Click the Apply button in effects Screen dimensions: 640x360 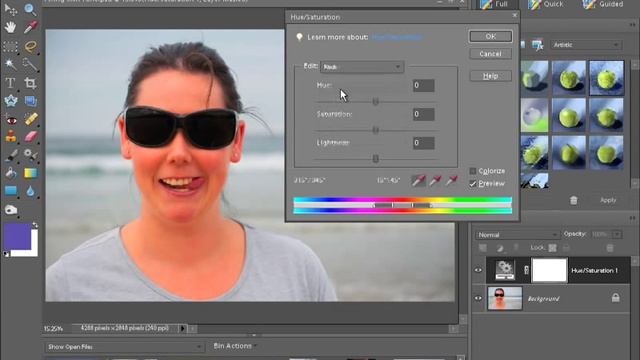(608, 200)
